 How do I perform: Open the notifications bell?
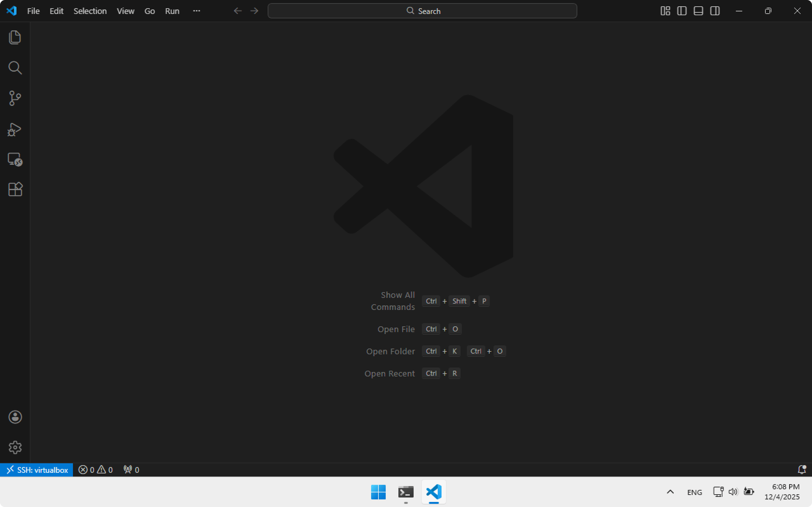(x=802, y=470)
